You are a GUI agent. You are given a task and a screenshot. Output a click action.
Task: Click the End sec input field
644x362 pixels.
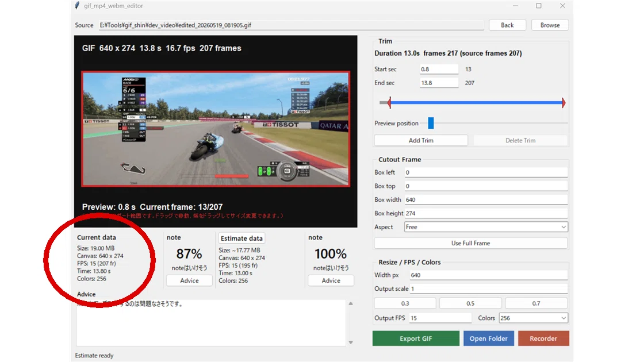439,83
